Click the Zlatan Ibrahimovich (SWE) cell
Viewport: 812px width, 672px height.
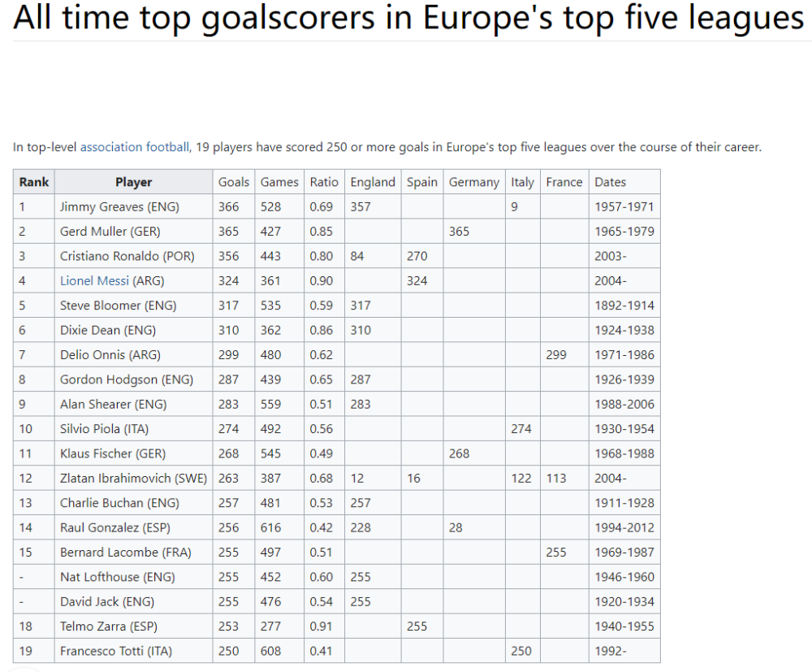[x=134, y=479]
